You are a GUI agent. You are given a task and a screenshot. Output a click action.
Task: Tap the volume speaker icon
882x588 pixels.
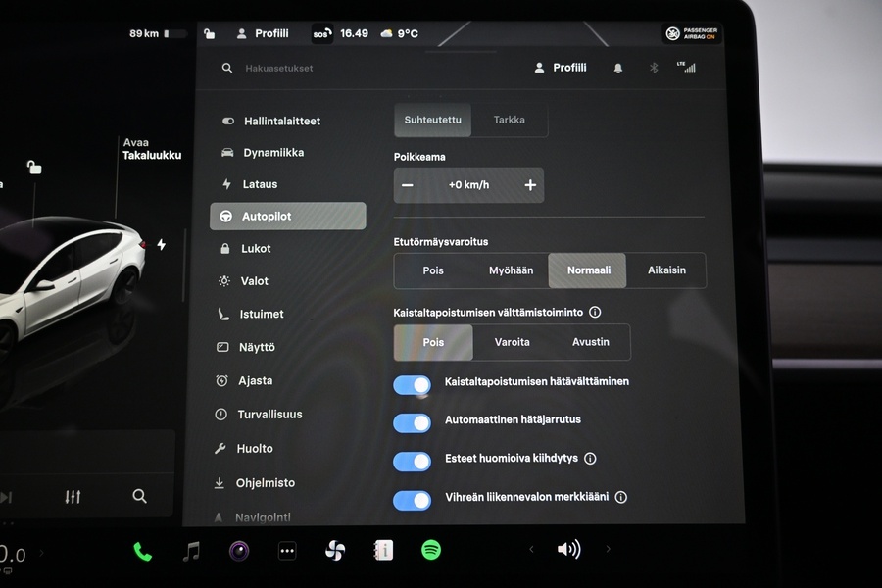tap(569, 549)
